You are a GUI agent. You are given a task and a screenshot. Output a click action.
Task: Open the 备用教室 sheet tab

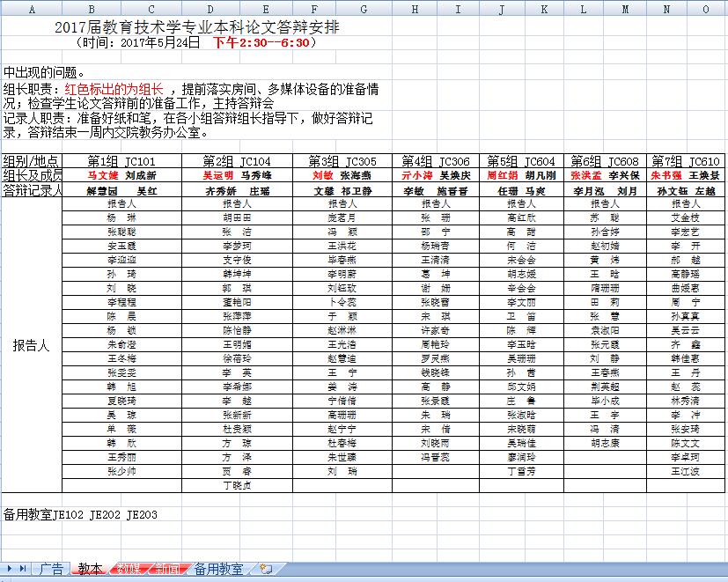(x=218, y=570)
